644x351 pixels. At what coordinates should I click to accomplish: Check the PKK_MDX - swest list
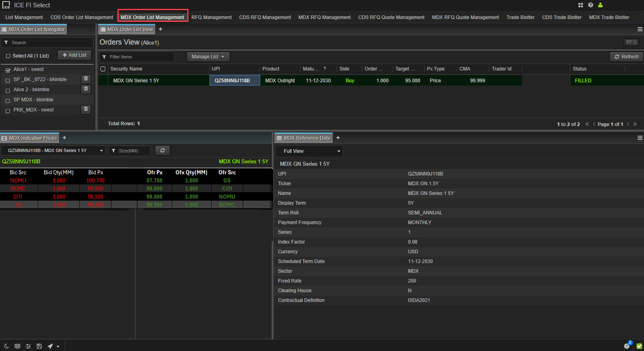8,111
